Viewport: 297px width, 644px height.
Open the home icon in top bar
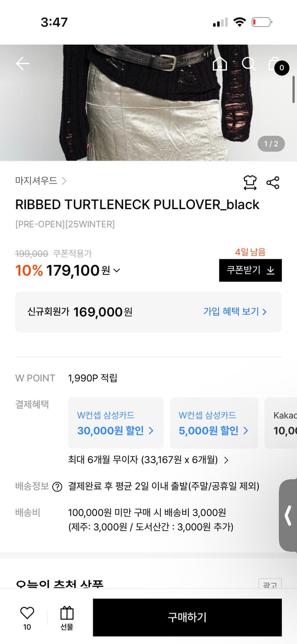pyautogui.click(x=220, y=64)
